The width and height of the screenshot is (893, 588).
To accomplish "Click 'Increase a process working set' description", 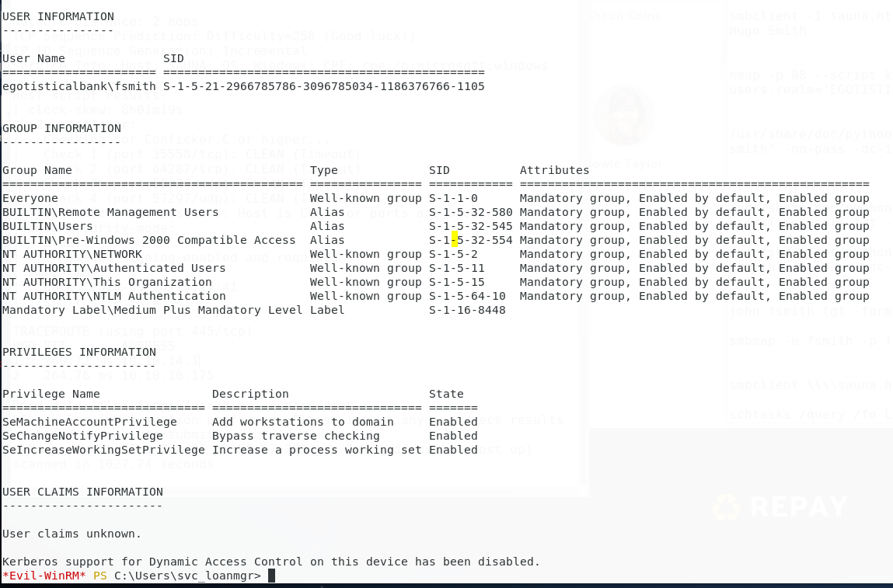I will point(316,450).
